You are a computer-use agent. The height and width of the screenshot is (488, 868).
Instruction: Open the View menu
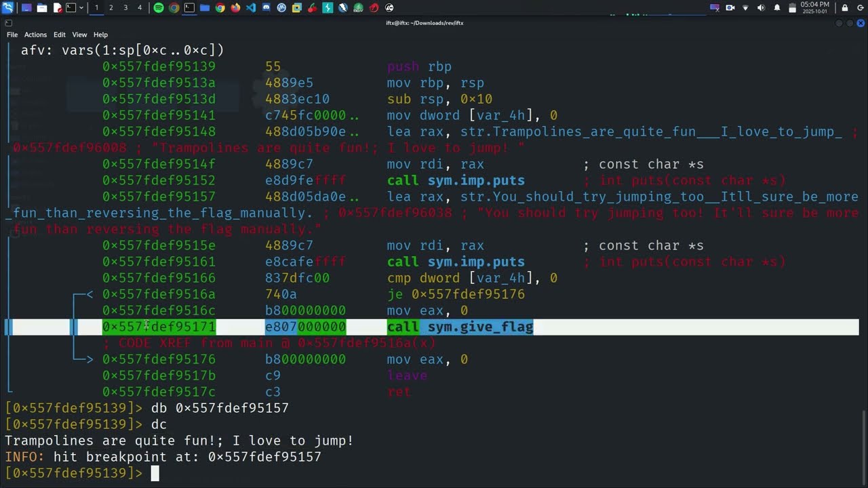coord(79,35)
